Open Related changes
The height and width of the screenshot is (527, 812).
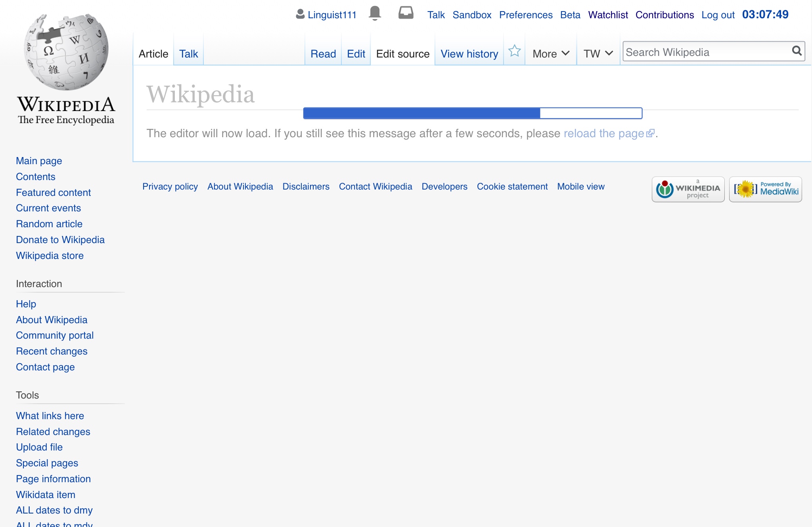coord(53,431)
